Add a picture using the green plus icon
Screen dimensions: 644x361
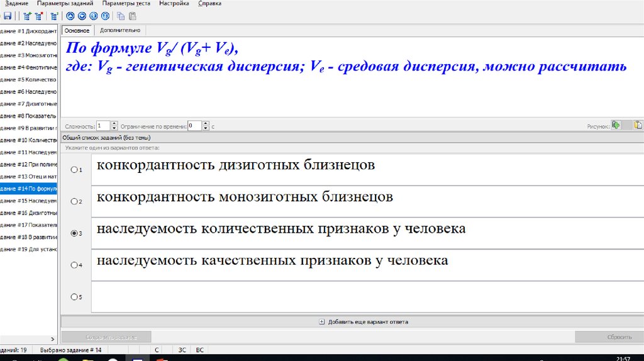point(616,125)
